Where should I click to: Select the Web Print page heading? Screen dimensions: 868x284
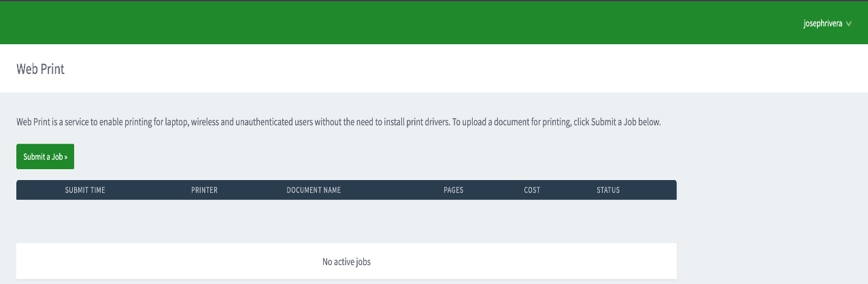tap(40, 69)
